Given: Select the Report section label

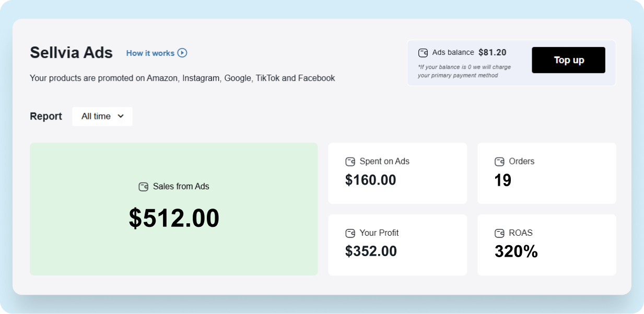Looking at the screenshot, I should [x=45, y=116].
